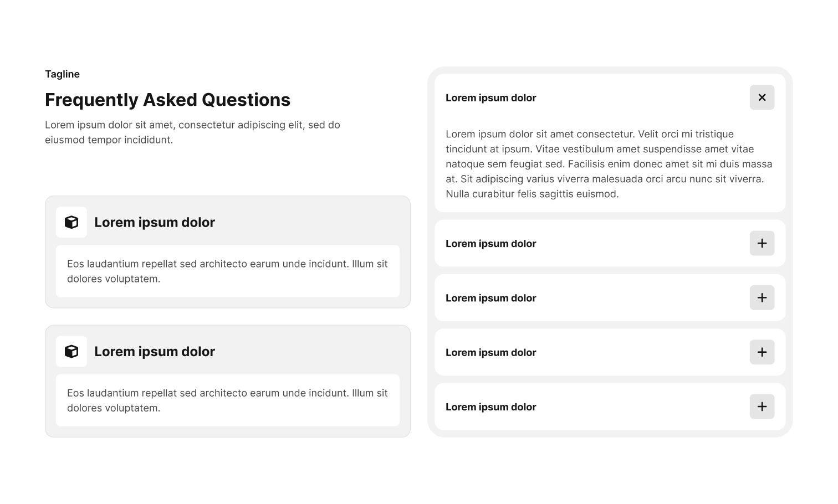The image size is (838, 504).
Task: Click the Tagline label above the heading
Action: [x=62, y=74]
